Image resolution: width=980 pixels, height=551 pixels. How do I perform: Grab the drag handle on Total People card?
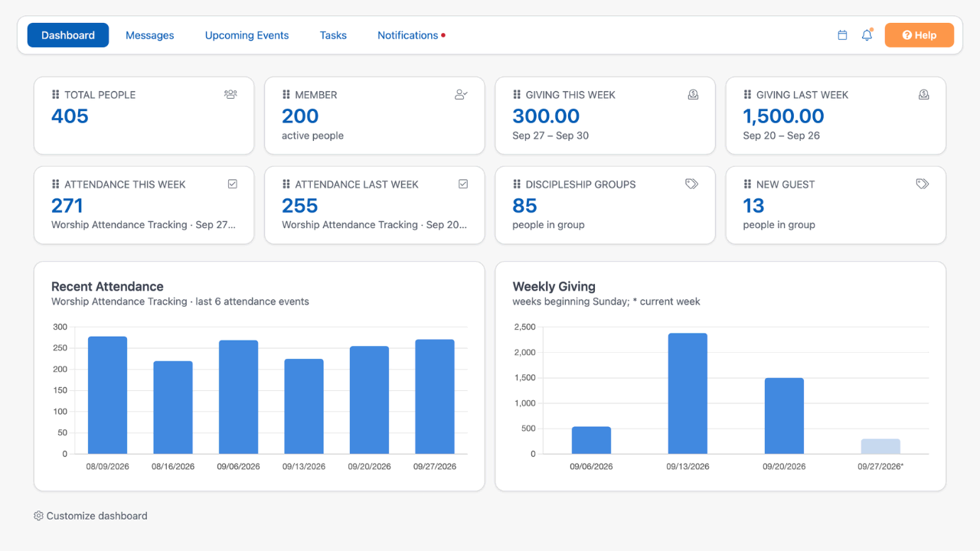coord(55,95)
